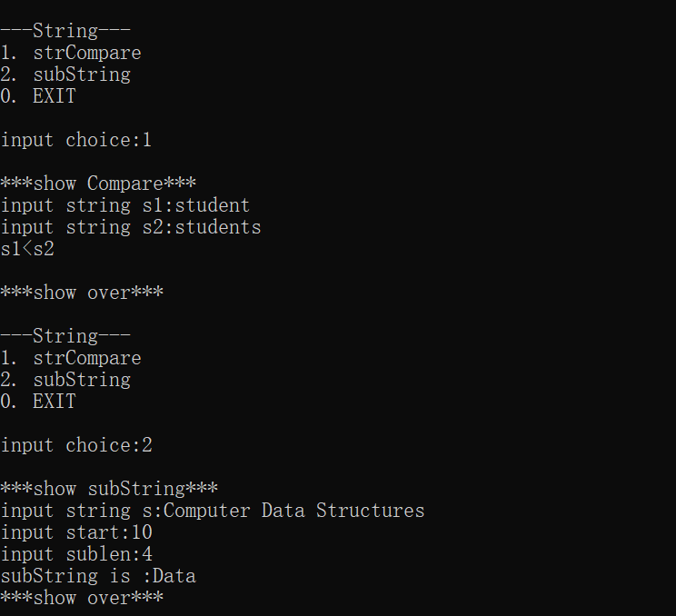Click "0. EXIT" above "input choice:2"
The image size is (676, 616).
[x=38, y=402]
